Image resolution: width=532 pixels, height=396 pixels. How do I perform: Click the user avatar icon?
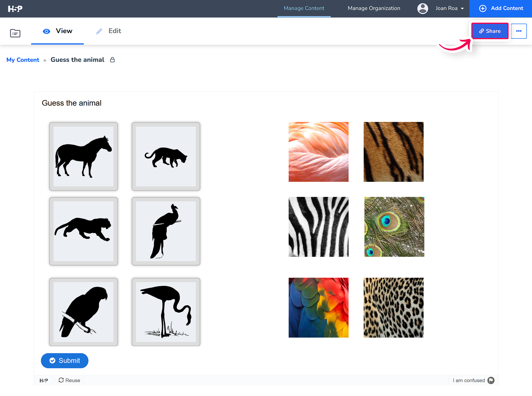pyautogui.click(x=423, y=9)
